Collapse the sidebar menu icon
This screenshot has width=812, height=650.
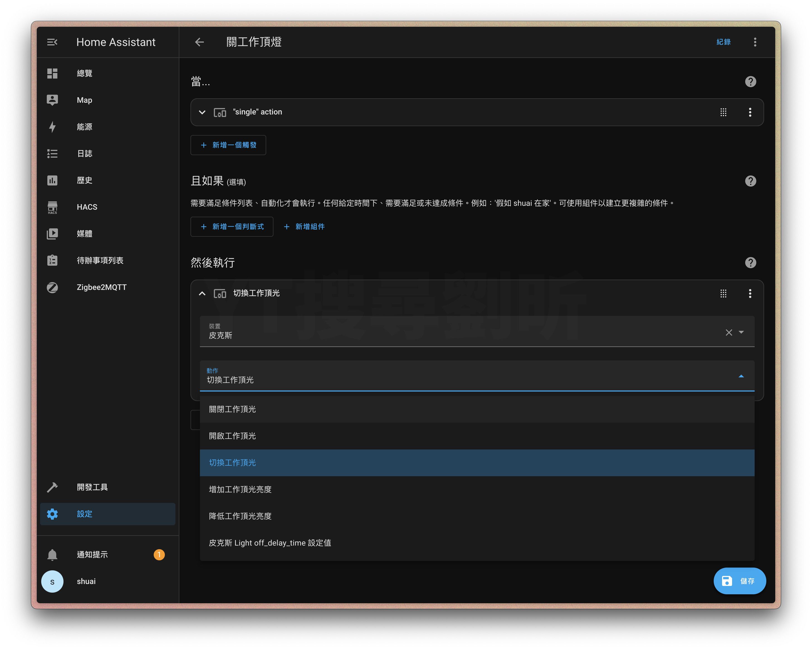tap(52, 42)
